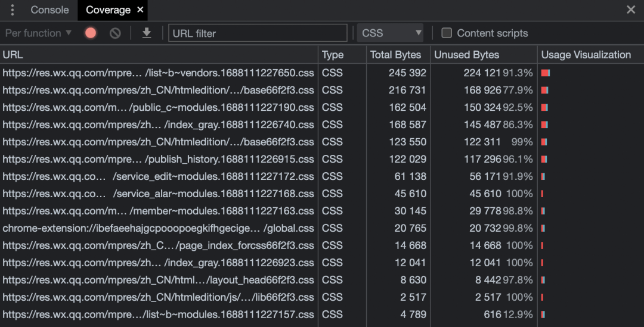Open the DevTools three-dot drawer menu
644x327 pixels.
click(x=13, y=10)
